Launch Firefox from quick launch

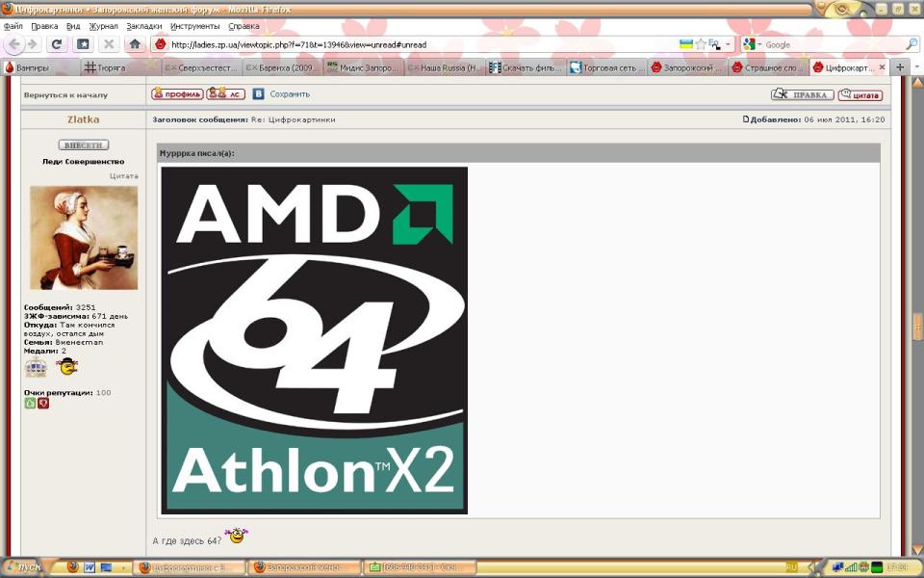click(x=72, y=567)
